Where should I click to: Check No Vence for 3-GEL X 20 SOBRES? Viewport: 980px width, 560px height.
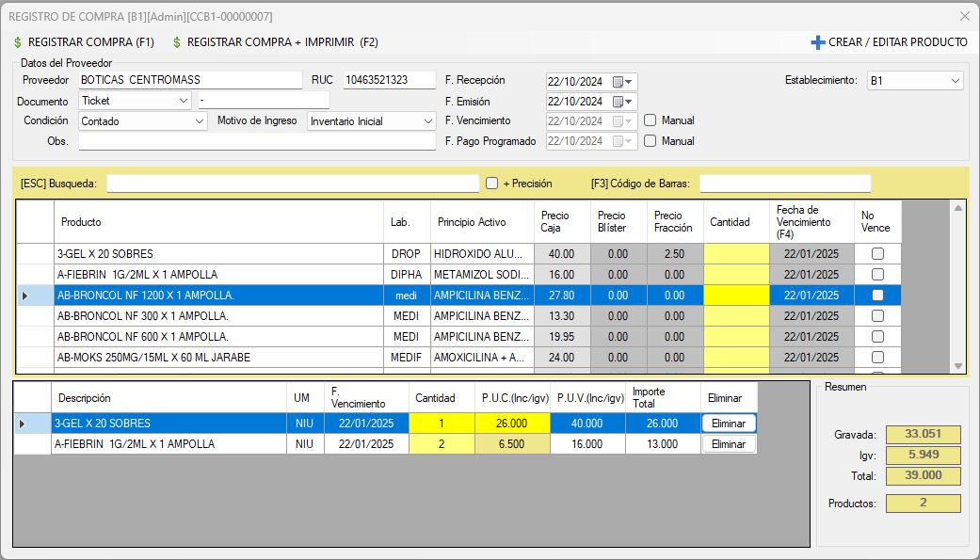tap(877, 254)
